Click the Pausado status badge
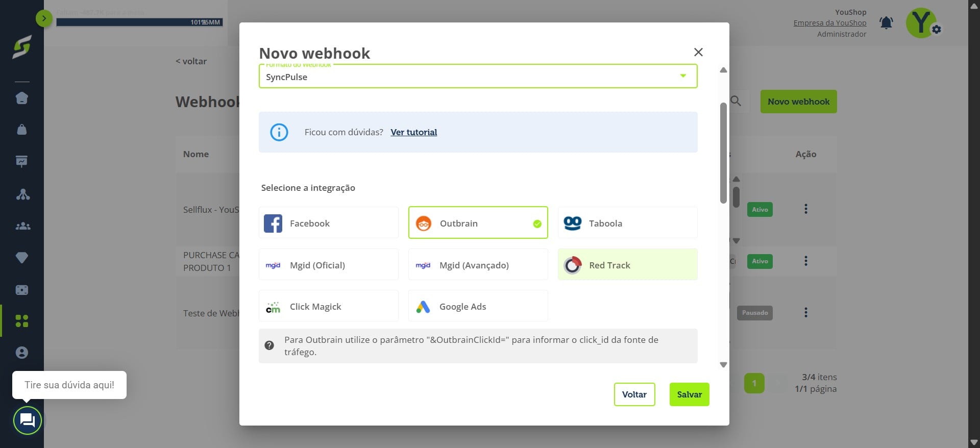 point(754,313)
